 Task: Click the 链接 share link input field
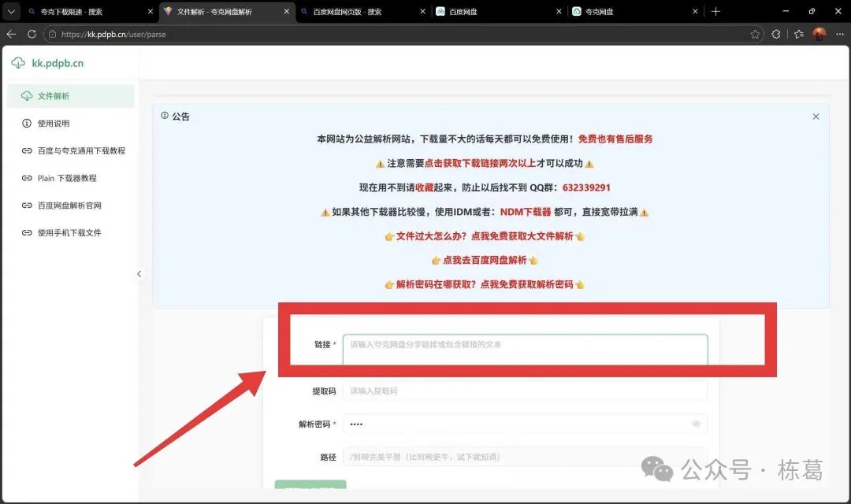524,345
